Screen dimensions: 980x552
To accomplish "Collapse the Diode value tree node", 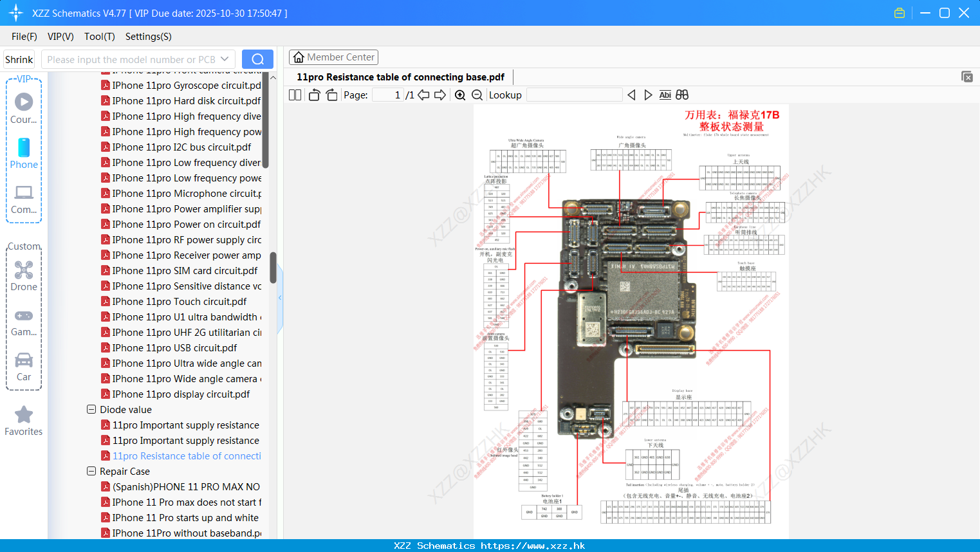I will 91,409.
